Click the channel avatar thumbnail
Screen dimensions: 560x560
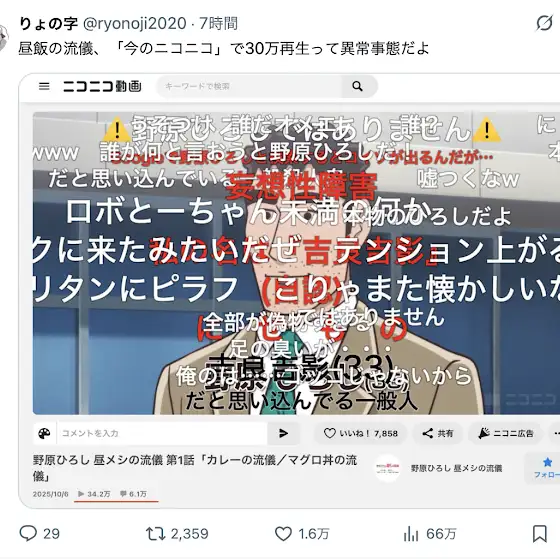click(x=388, y=468)
